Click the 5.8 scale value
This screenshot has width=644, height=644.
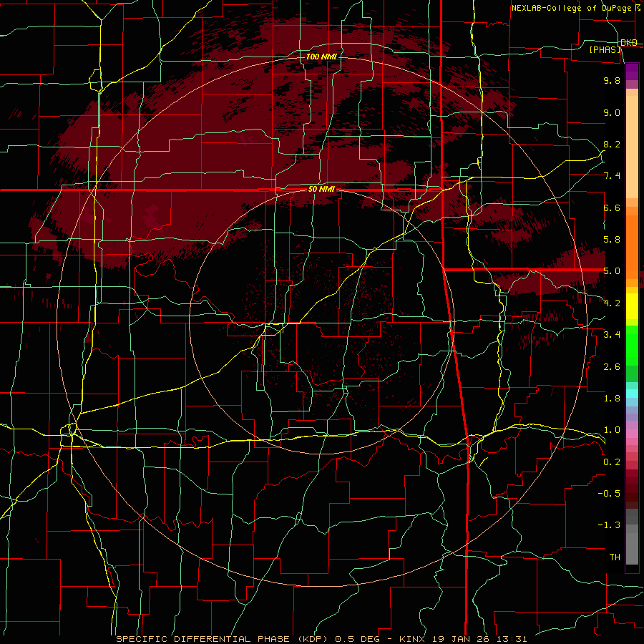click(612, 240)
